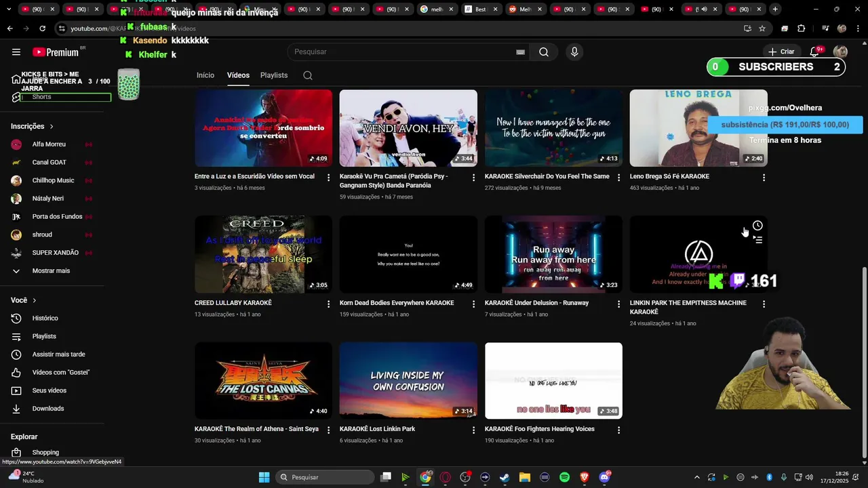The height and width of the screenshot is (488, 868).
Task: Expand the Inscrições section chevron
Action: 52,127
